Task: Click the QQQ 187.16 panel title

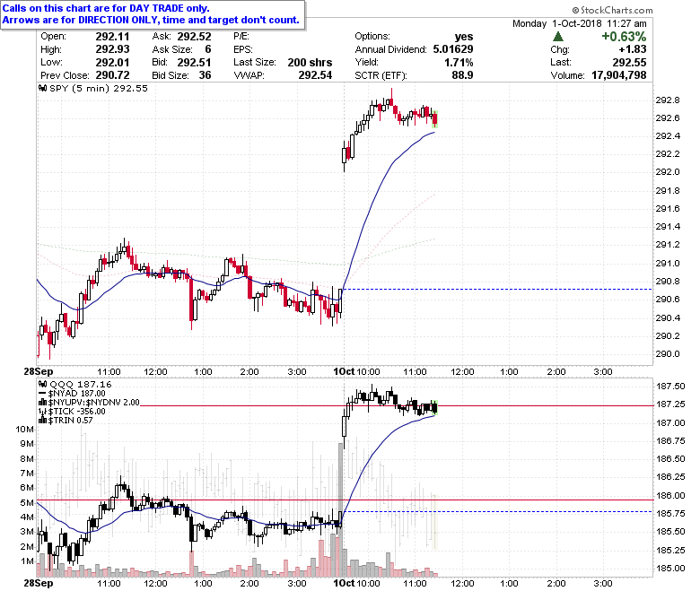Action: [81, 384]
